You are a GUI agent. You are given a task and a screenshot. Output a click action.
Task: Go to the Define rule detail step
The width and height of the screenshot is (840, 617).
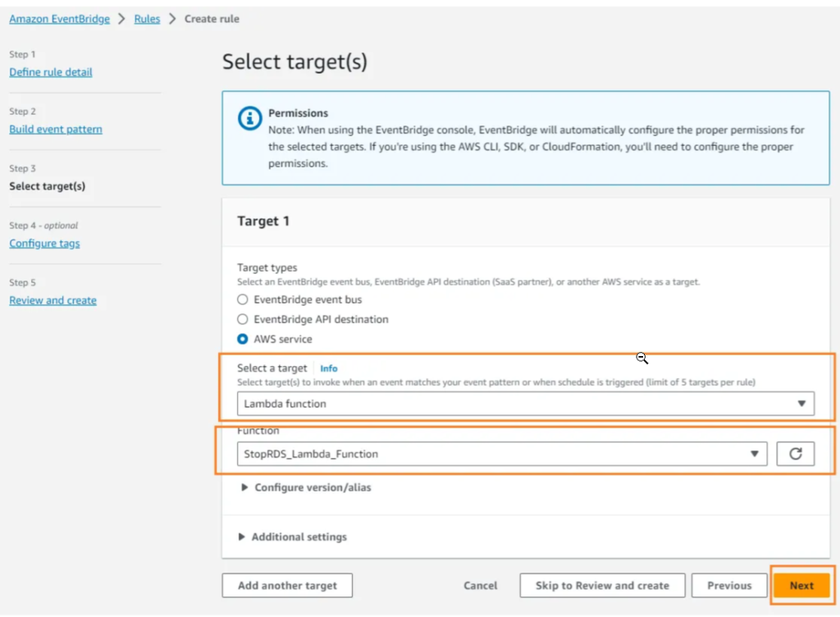click(50, 72)
